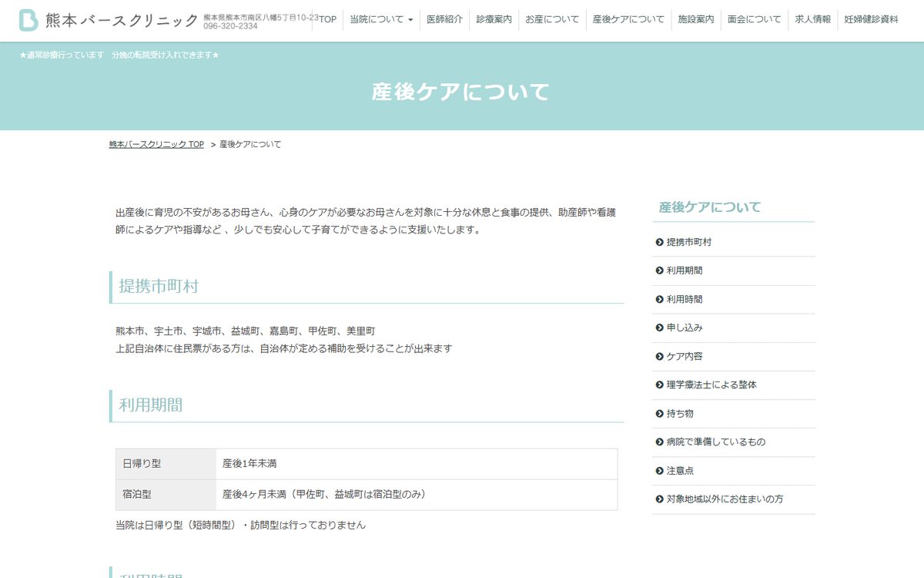Open the 施設案内 navigation item
924x578 pixels.
click(696, 19)
